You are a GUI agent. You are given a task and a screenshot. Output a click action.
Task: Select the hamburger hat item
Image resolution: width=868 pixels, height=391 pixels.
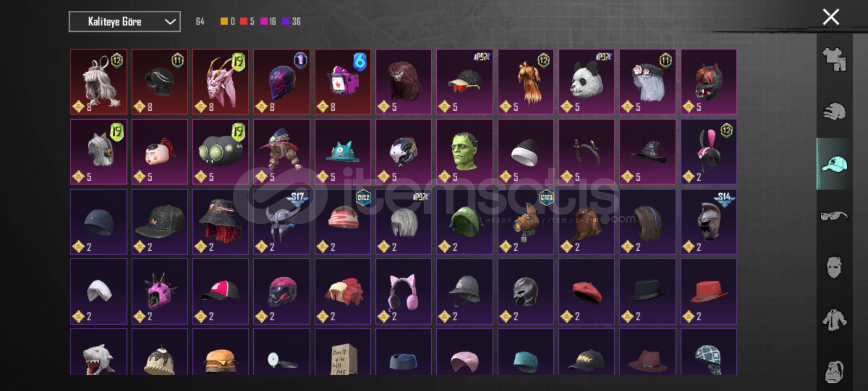(221, 352)
